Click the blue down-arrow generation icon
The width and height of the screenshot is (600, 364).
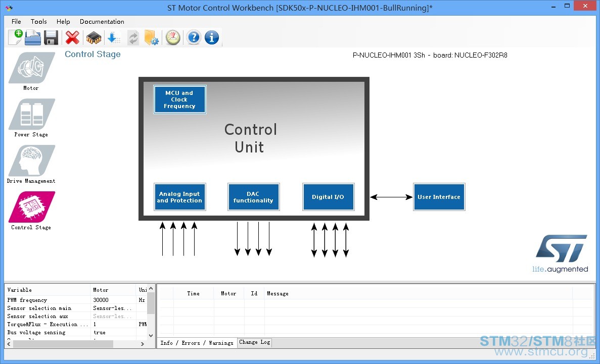(114, 37)
